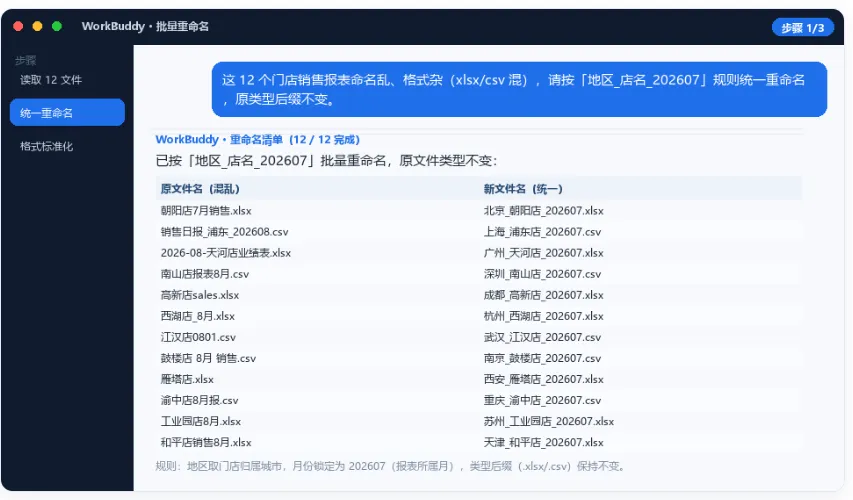Click the user's blue request message bubble
This screenshot has height=500, width=853.
pos(520,89)
